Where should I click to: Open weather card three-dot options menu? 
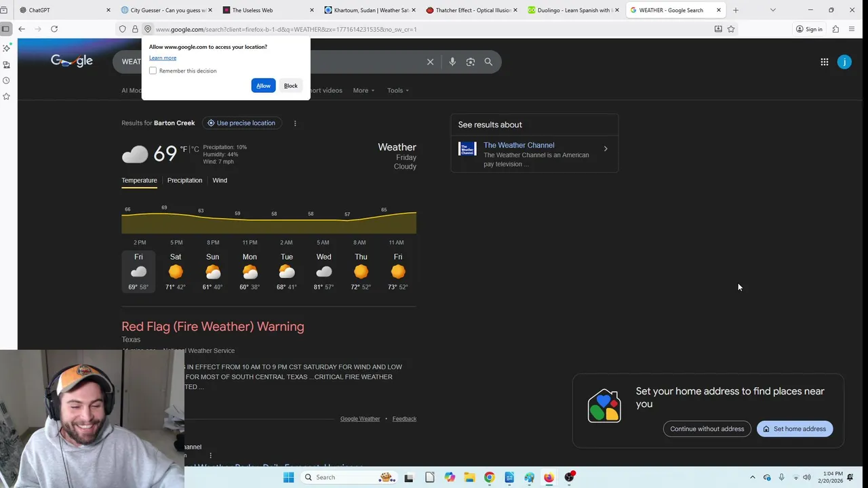tap(295, 123)
